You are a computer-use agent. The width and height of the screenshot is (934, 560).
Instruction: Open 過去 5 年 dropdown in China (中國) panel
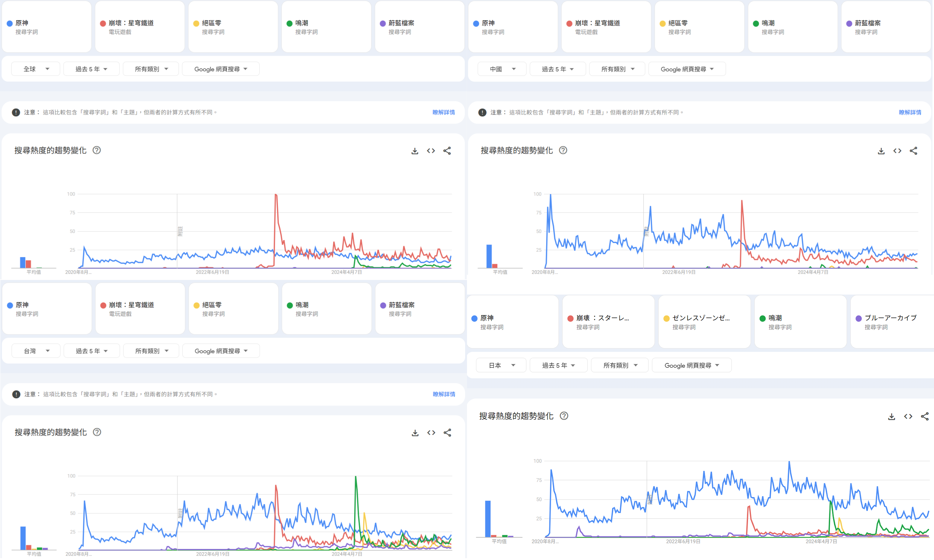tap(558, 69)
